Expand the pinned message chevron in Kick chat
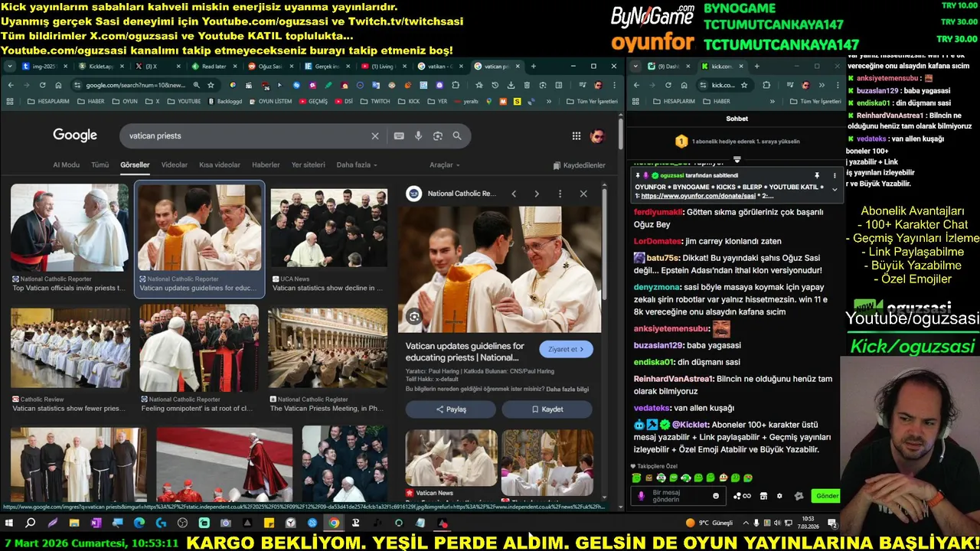 (x=835, y=190)
